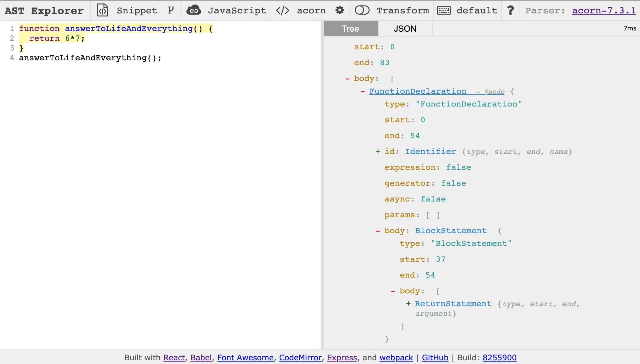
Task: Click the top-level 'start: 0' property
Action: click(374, 47)
